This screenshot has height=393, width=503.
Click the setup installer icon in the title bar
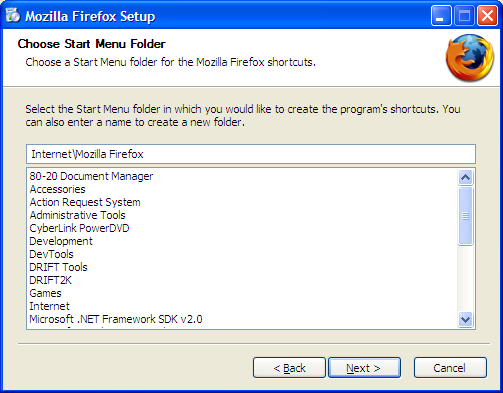[13, 15]
